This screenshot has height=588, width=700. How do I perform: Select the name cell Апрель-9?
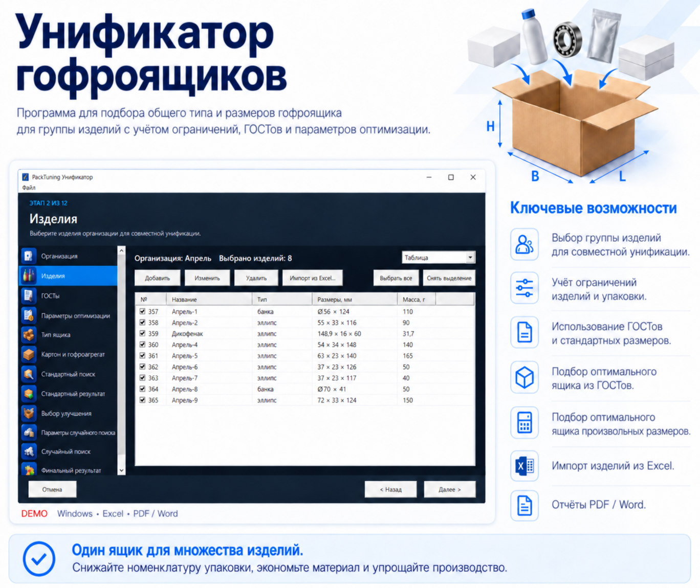pos(185,400)
